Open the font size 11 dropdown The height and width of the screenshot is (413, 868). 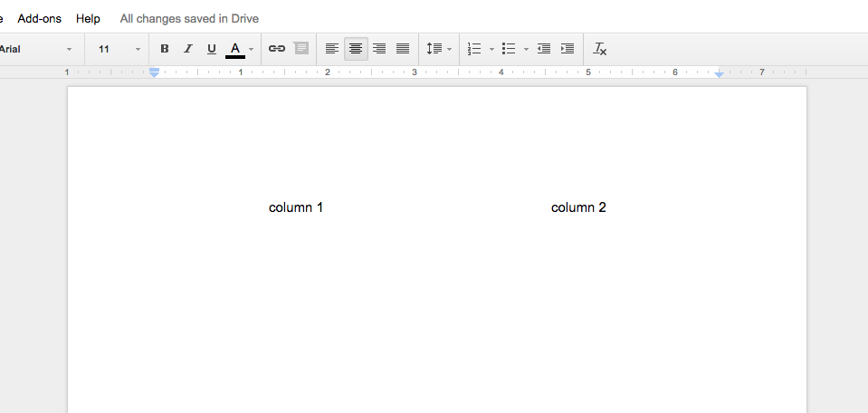[x=119, y=49]
